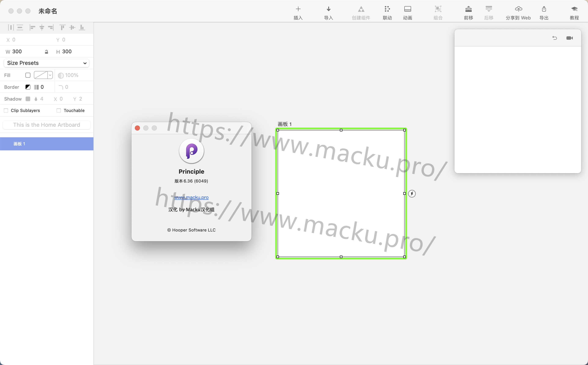
Task: Open the fill color dropdown arrow
Action: click(50, 75)
